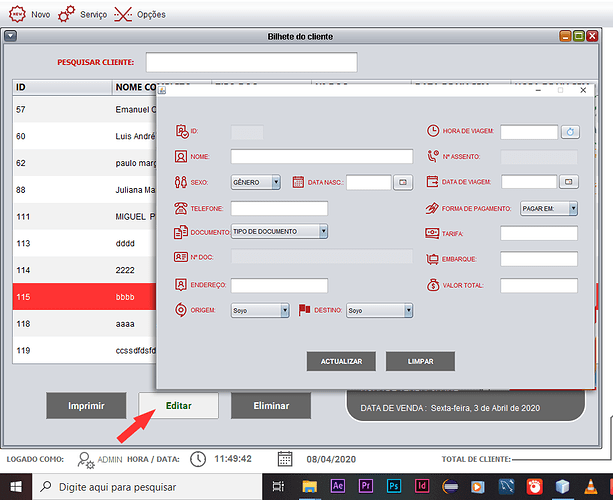Select the row named dddd
The height and width of the screenshot is (500, 613).
(84, 243)
